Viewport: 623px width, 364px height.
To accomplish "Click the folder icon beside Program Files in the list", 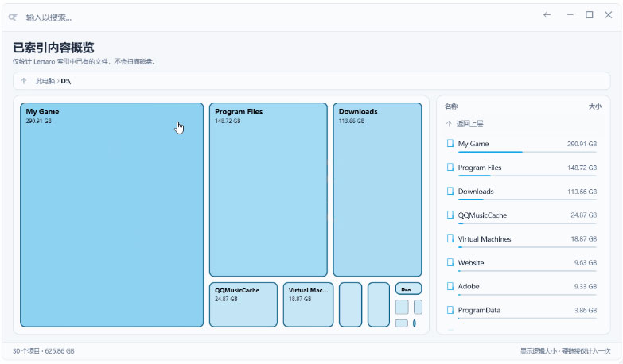I will point(450,167).
